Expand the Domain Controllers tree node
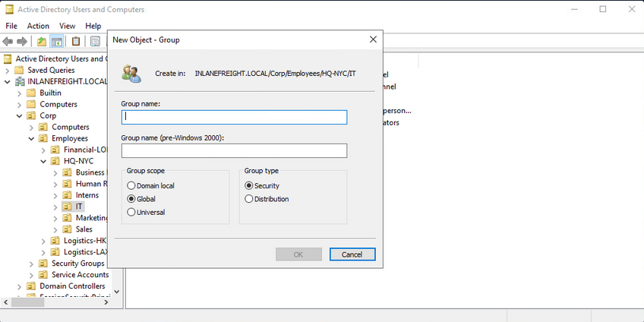This screenshot has width=644, height=322. pyautogui.click(x=20, y=286)
